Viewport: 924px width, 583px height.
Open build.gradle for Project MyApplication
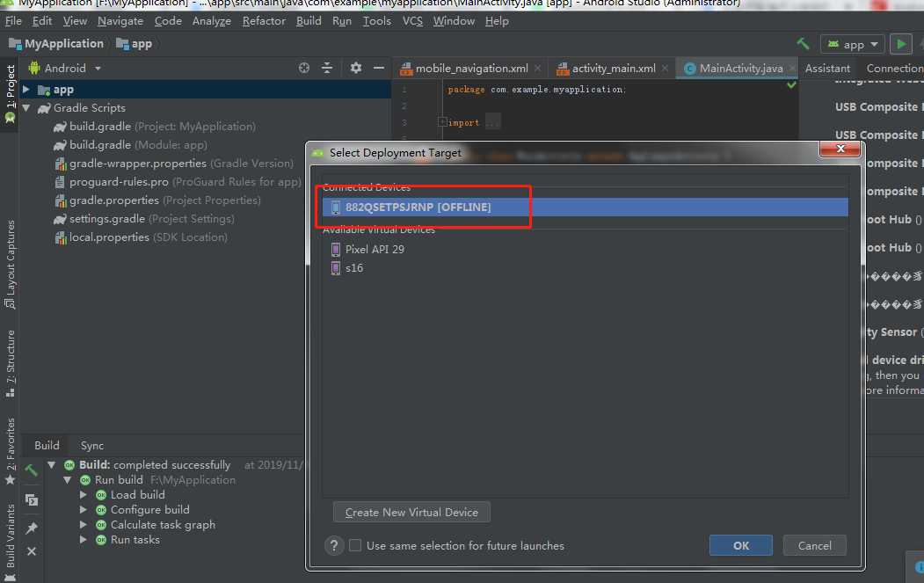[155, 127]
